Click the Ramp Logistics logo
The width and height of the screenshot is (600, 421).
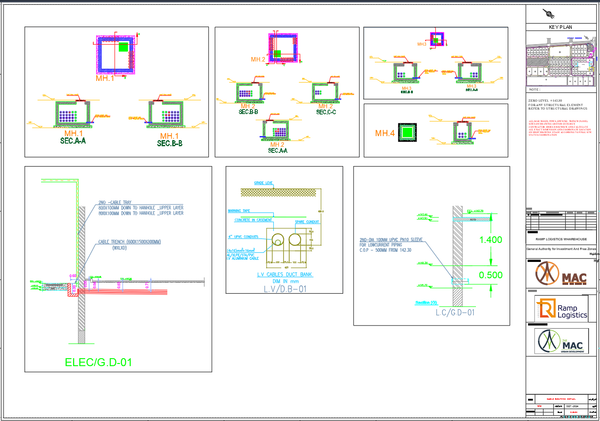click(x=562, y=309)
